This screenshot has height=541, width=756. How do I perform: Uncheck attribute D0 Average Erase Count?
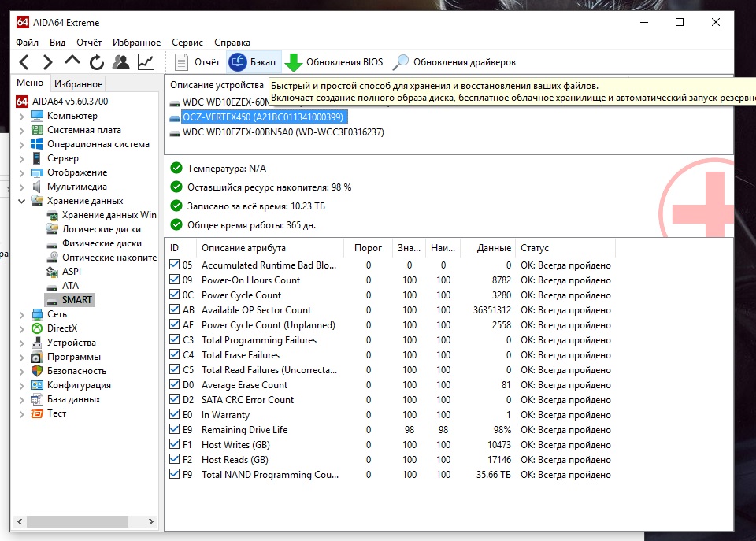click(175, 384)
